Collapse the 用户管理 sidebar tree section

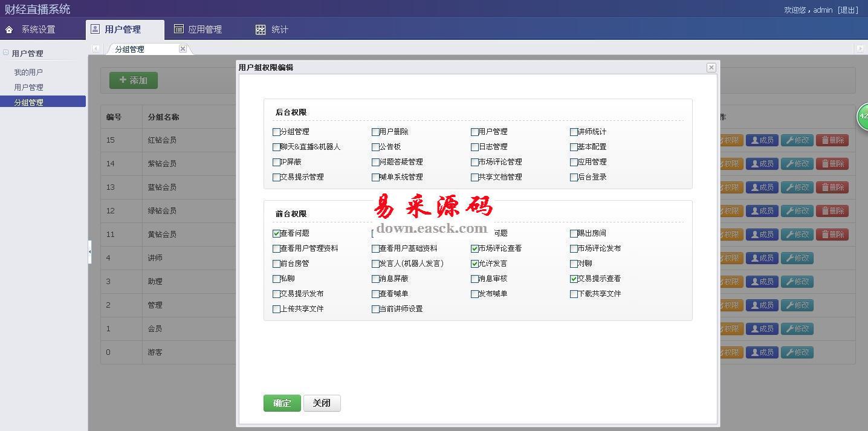[6, 53]
